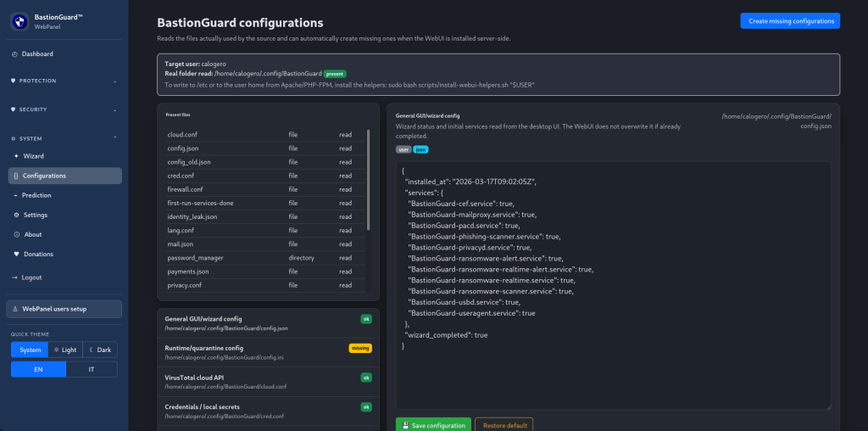Click the green present badge
This screenshot has width=868, height=431.
(335, 74)
